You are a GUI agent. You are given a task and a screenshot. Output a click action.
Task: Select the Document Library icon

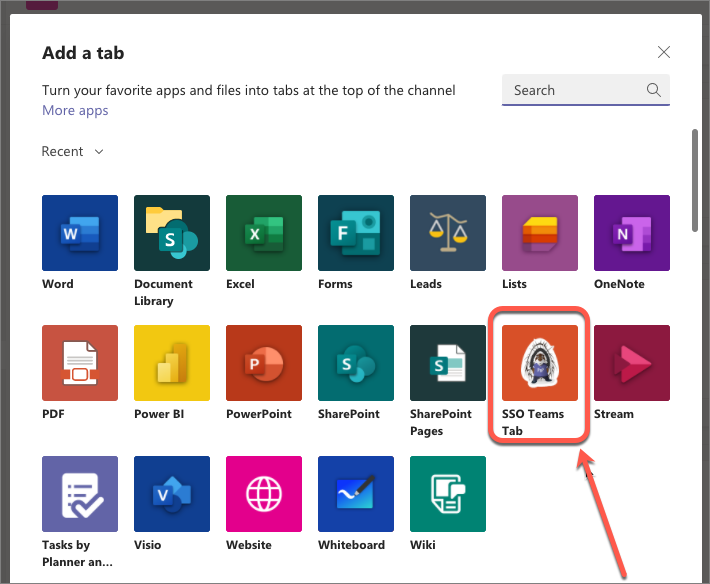pos(172,233)
